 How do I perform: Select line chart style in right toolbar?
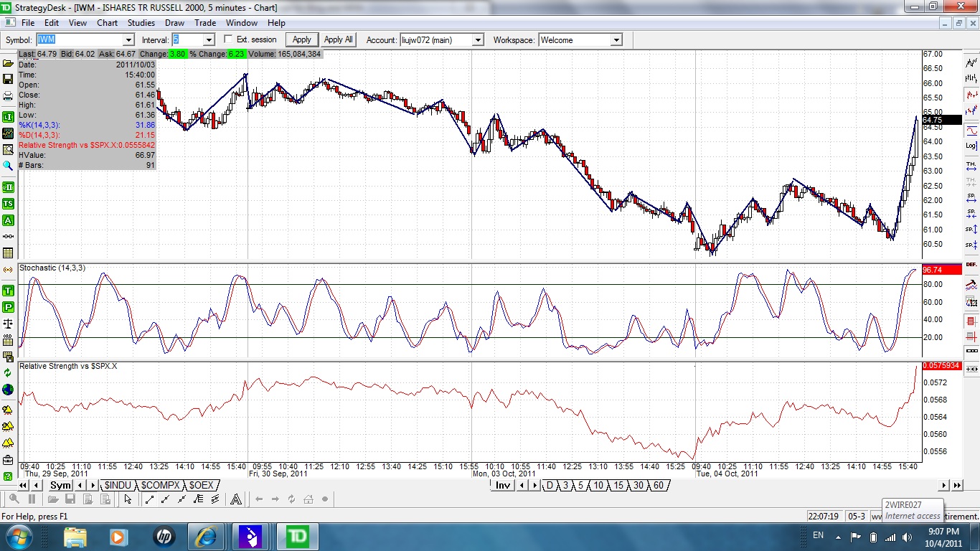(971, 63)
